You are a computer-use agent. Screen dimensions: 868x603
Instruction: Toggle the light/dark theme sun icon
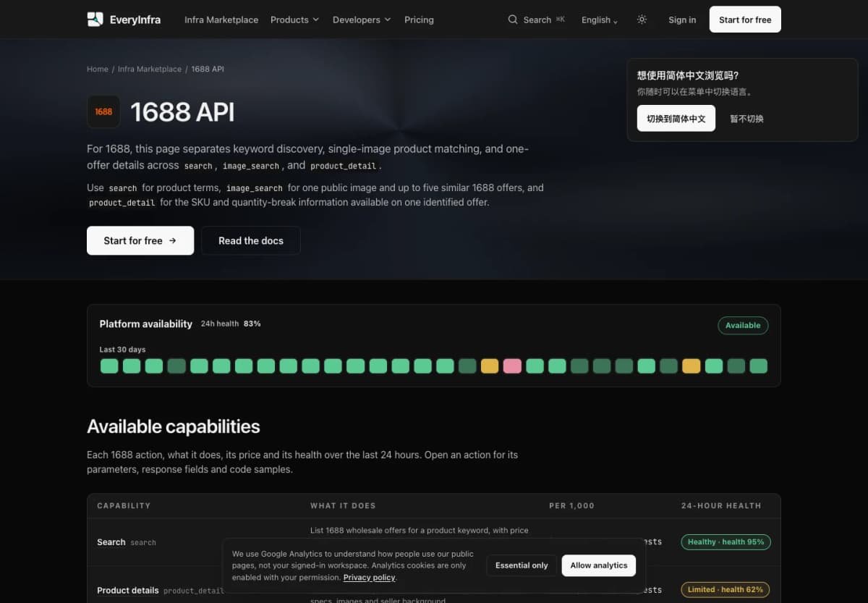point(642,20)
